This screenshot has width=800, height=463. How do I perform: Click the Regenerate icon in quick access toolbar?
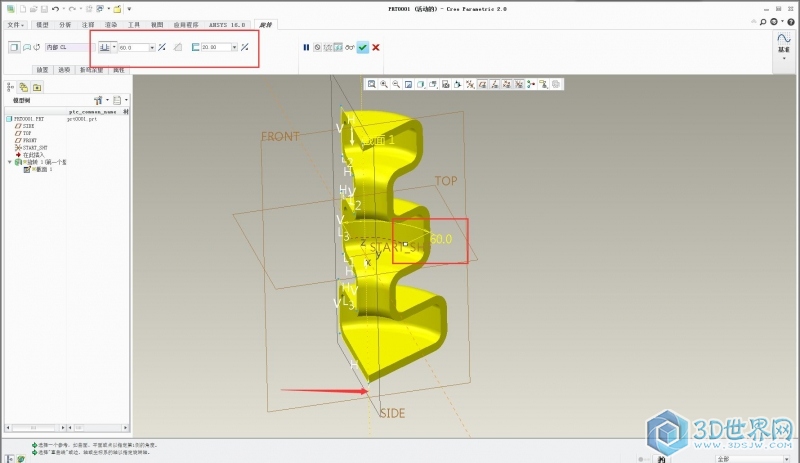89,9
